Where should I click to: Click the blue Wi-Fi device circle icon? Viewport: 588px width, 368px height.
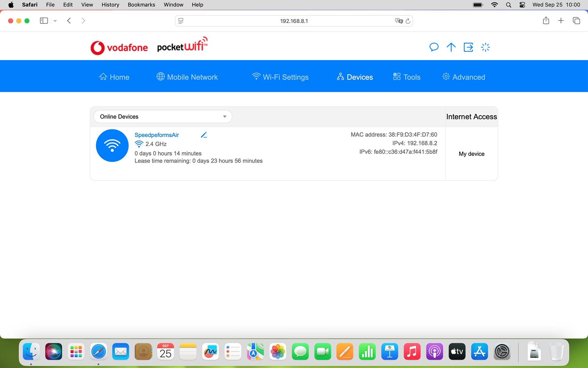coord(112,146)
